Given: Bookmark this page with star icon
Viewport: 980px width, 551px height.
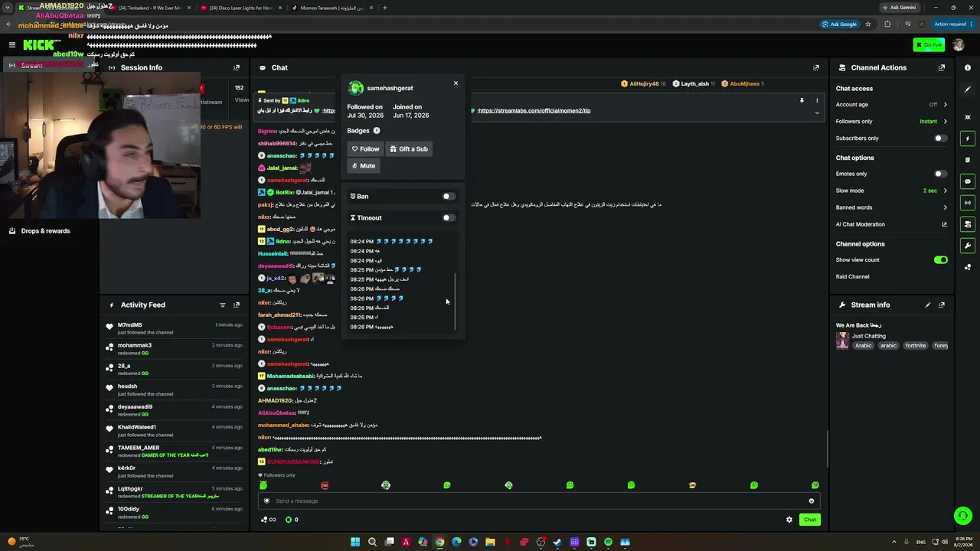Looking at the screenshot, I should pyautogui.click(x=868, y=24).
